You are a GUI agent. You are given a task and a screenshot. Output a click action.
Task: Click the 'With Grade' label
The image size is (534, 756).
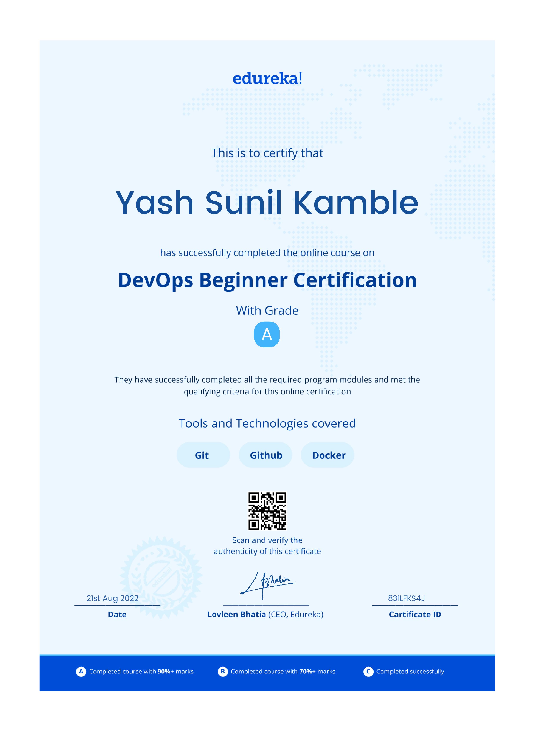click(267, 311)
